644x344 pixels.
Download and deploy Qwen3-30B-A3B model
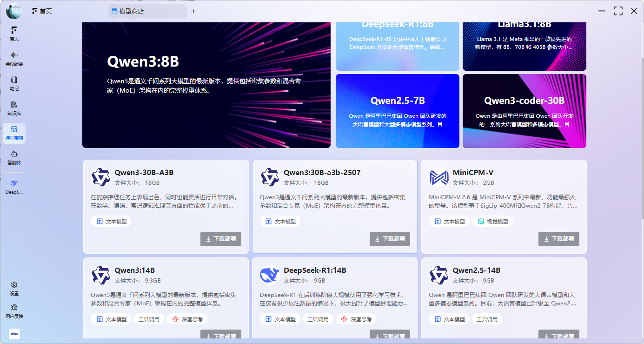221,239
